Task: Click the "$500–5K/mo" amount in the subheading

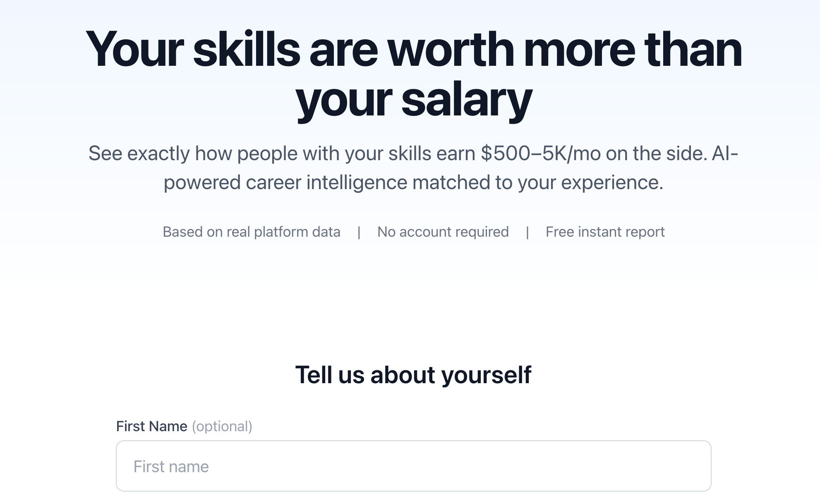Action: point(540,154)
